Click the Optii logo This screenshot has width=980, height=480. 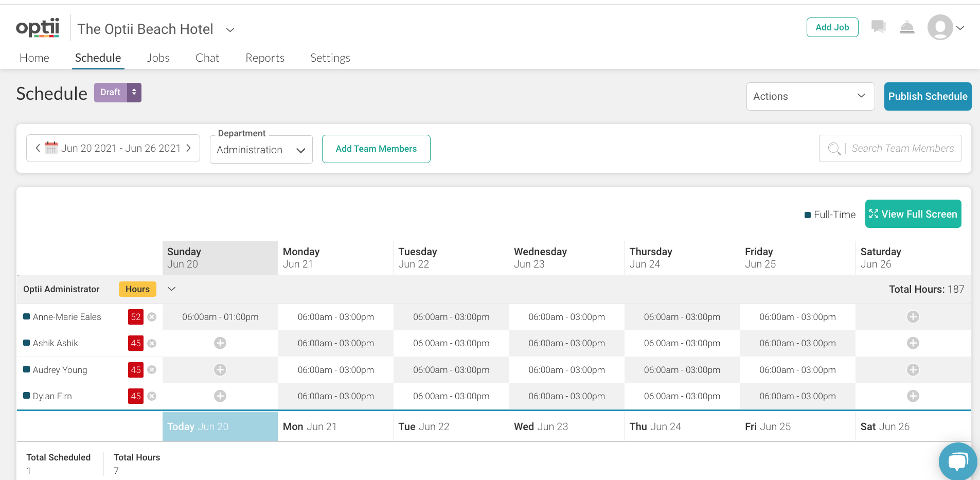tap(38, 28)
